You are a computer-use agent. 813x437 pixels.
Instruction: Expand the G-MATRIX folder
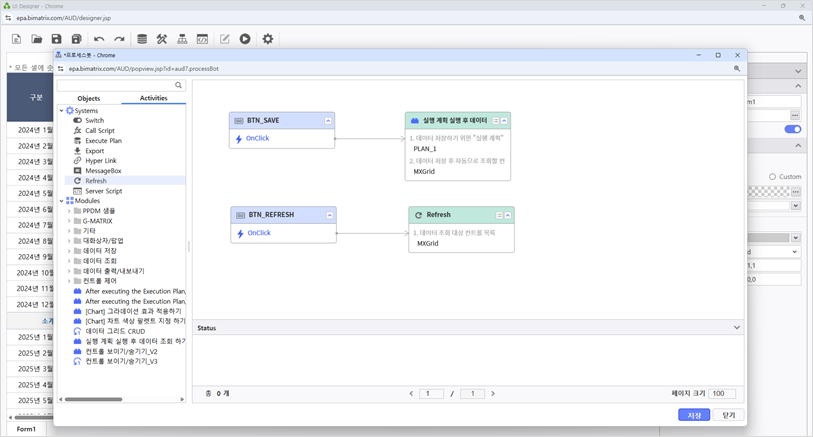[x=70, y=221]
